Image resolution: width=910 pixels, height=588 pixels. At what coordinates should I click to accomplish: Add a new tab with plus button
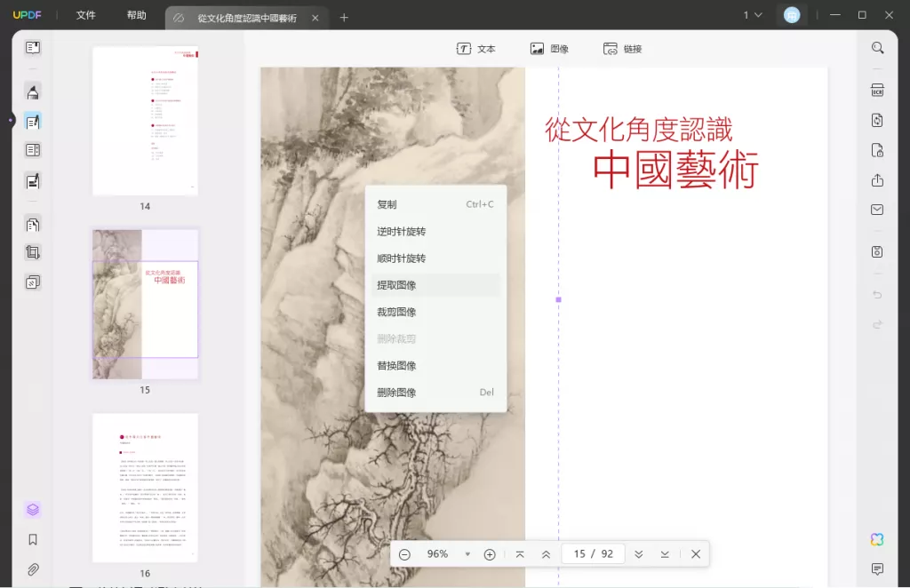click(x=344, y=18)
